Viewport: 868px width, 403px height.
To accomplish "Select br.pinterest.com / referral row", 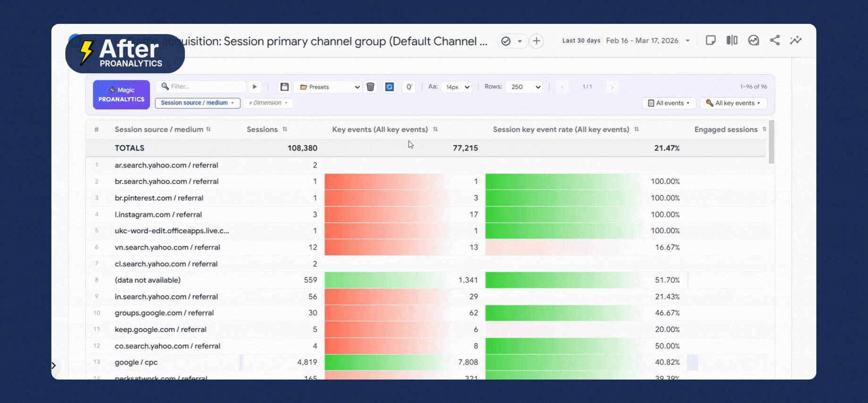I will coord(426,198).
